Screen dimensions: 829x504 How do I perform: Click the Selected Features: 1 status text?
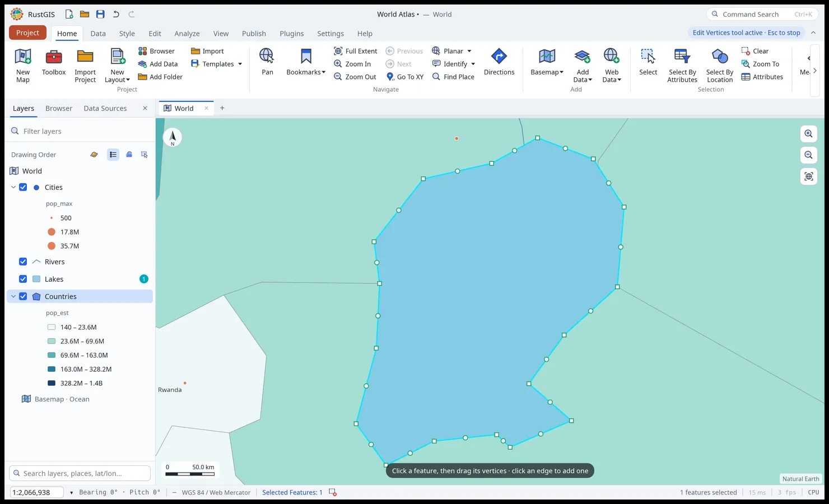pos(292,492)
